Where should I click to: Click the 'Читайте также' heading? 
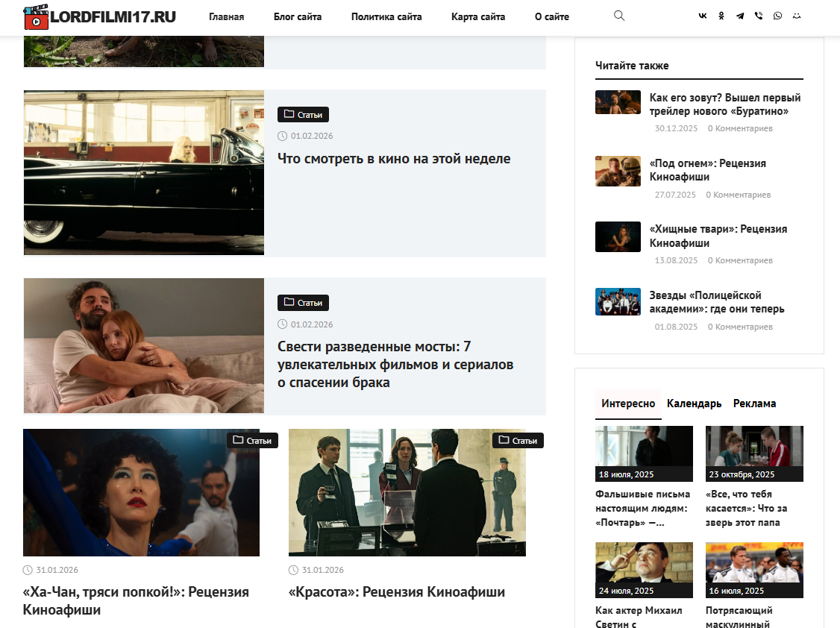pos(632,66)
